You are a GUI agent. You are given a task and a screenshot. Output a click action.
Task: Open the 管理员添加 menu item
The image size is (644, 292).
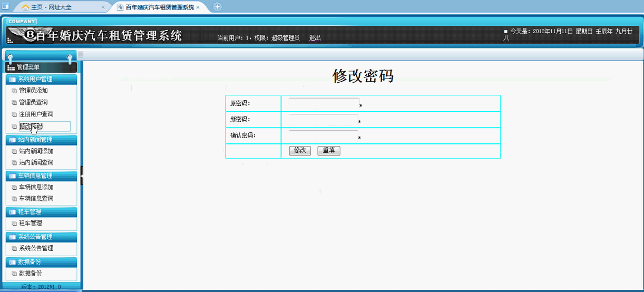coord(33,91)
